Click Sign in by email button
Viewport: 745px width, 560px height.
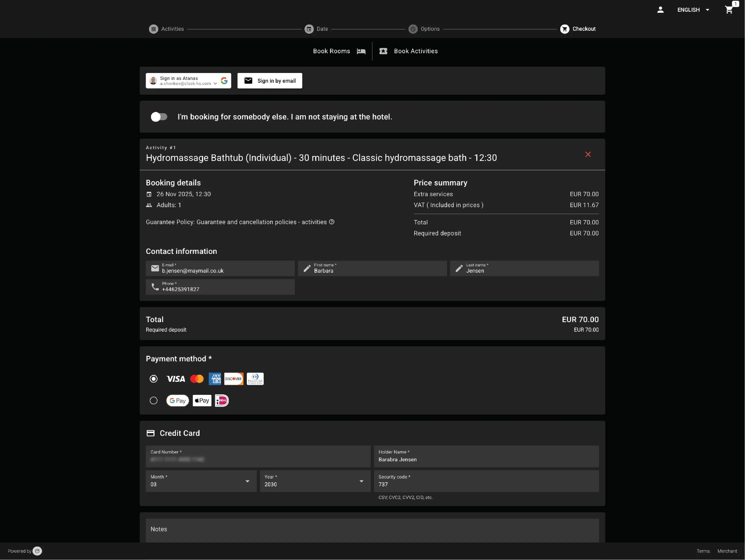[270, 81]
